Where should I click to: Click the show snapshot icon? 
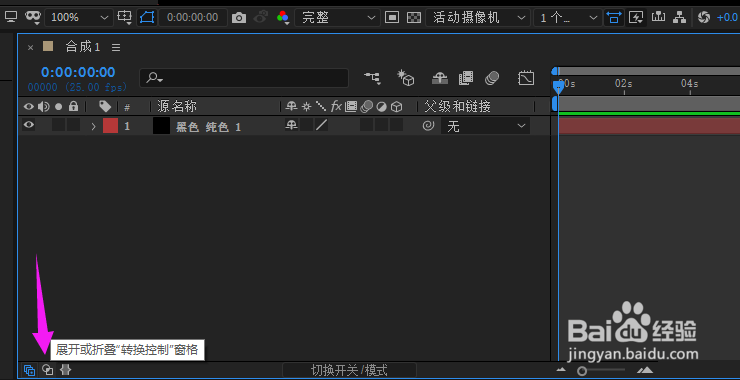pyautogui.click(x=261, y=17)
